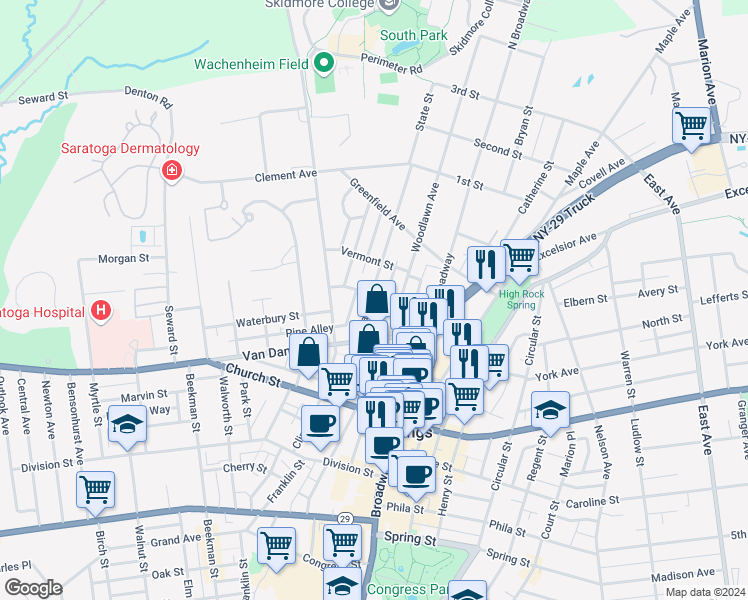Select the shopping cart marker by NY-29 Truck
Screen dimensions: 748x600
[x=519, y=258]
